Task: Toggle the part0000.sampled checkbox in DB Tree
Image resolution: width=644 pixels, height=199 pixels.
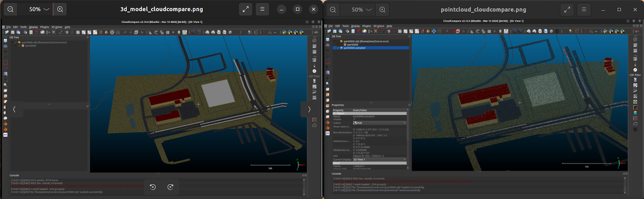Action: [x=338, y=48]
